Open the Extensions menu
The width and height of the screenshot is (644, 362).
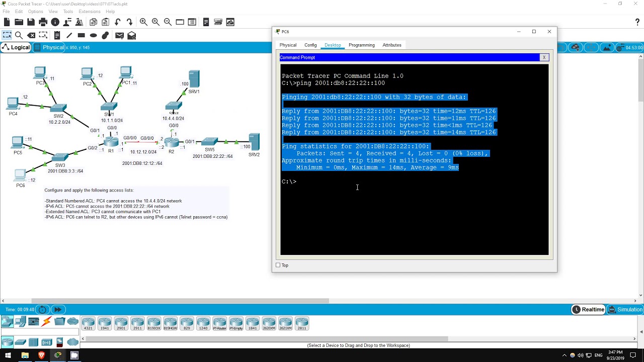(x=90, y=12)
